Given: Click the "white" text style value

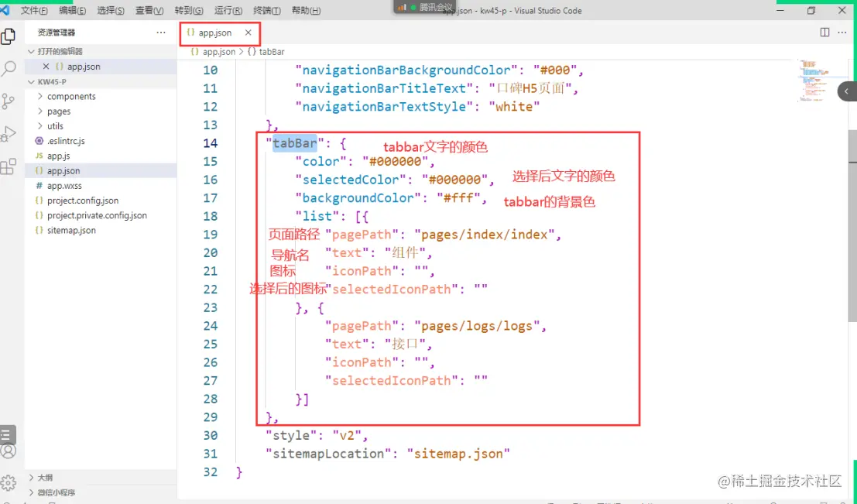Looking at the screenshot, I should (514, 107).
